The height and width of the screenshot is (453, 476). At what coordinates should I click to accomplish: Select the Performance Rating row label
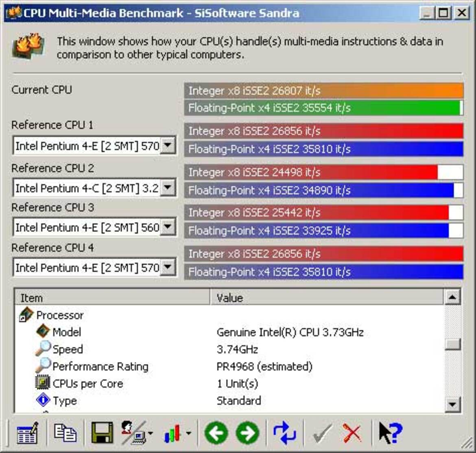tap(100, 367)
